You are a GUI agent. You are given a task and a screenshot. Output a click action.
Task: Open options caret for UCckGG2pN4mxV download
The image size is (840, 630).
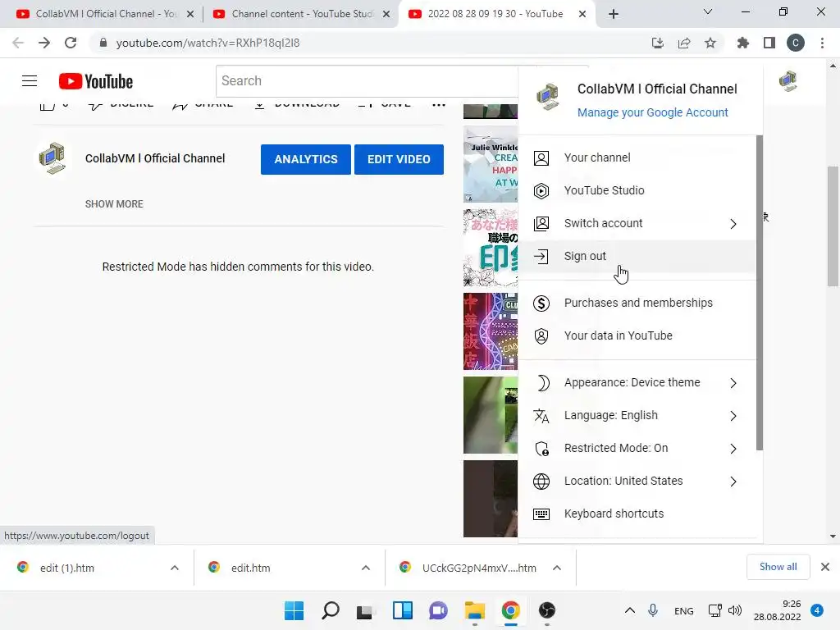tap(557, 568)
